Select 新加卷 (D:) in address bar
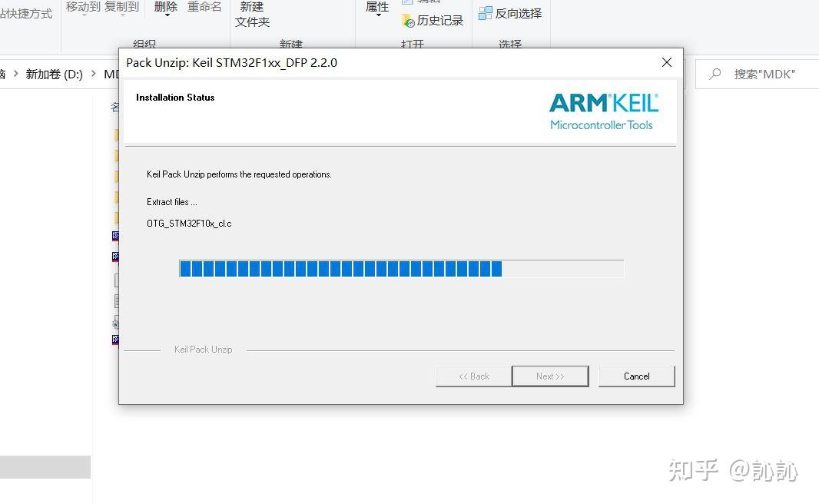Screen dimensions: 819x504 [x=55, y=75]
